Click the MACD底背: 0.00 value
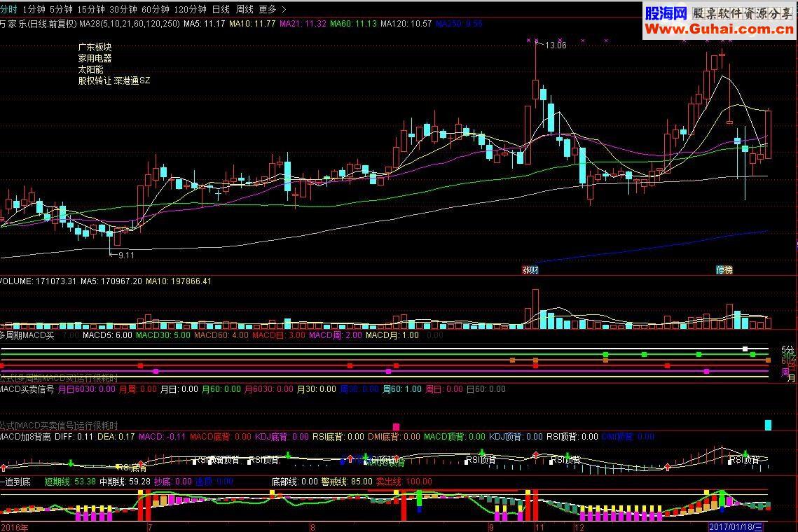 pos(221,436)
